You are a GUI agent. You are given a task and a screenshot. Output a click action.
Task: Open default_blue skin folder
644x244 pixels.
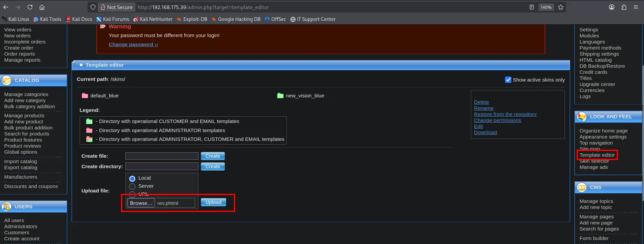click(100, 96)
